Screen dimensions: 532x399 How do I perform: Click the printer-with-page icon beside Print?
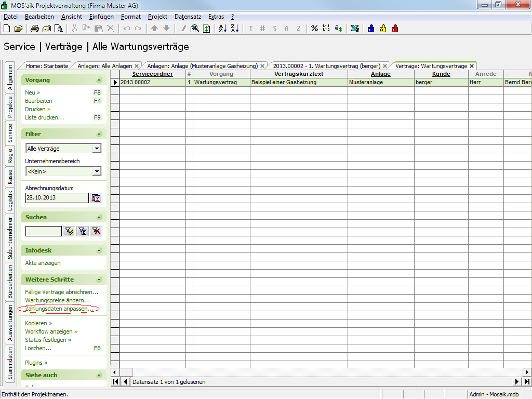pyautogui.click(x=47, y=29)
